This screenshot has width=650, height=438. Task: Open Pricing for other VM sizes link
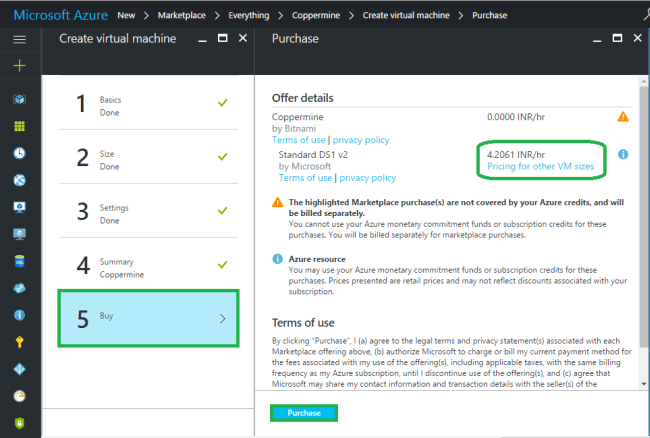[x=540, y=166]
